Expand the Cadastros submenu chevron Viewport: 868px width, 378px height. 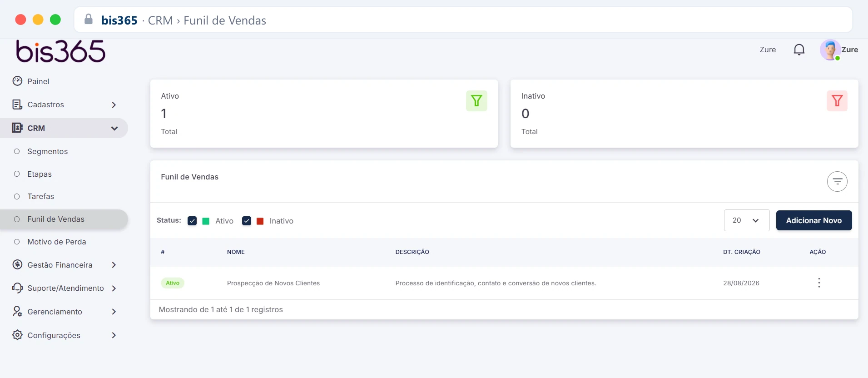click(x=114, y=105)
